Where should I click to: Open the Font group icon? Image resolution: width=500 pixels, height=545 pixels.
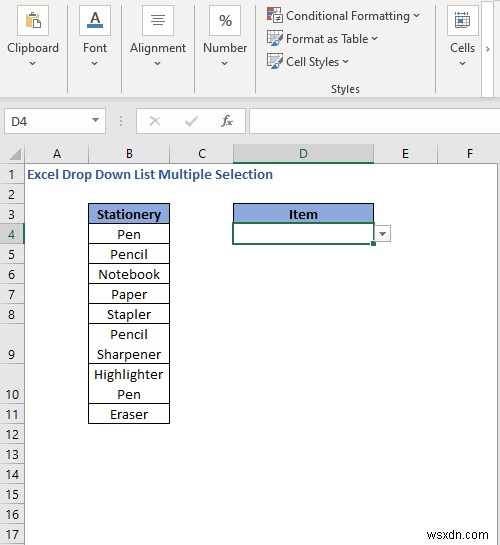95,21
